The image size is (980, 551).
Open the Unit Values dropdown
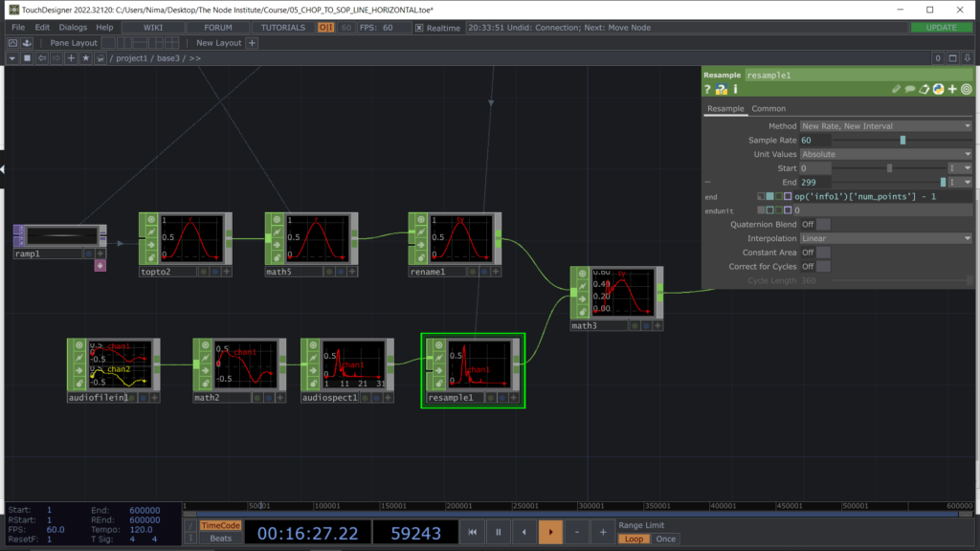(x=885, y=154)
